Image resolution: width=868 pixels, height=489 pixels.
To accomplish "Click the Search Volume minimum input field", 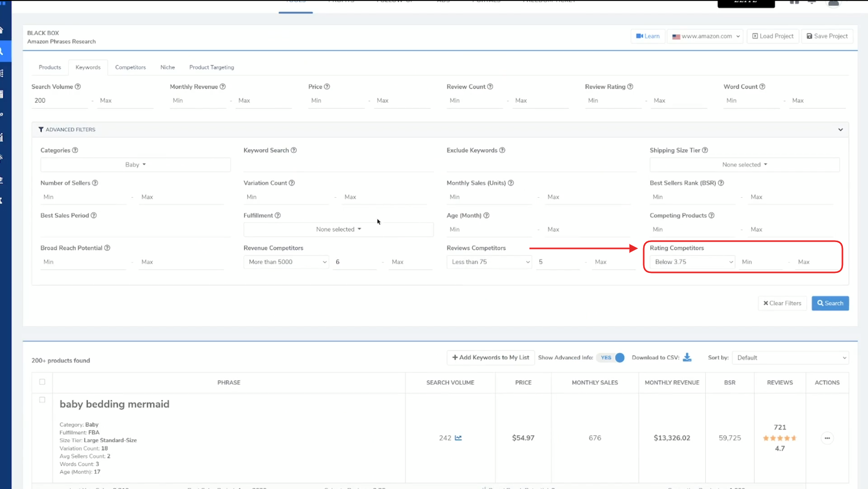I will (60, 101).
